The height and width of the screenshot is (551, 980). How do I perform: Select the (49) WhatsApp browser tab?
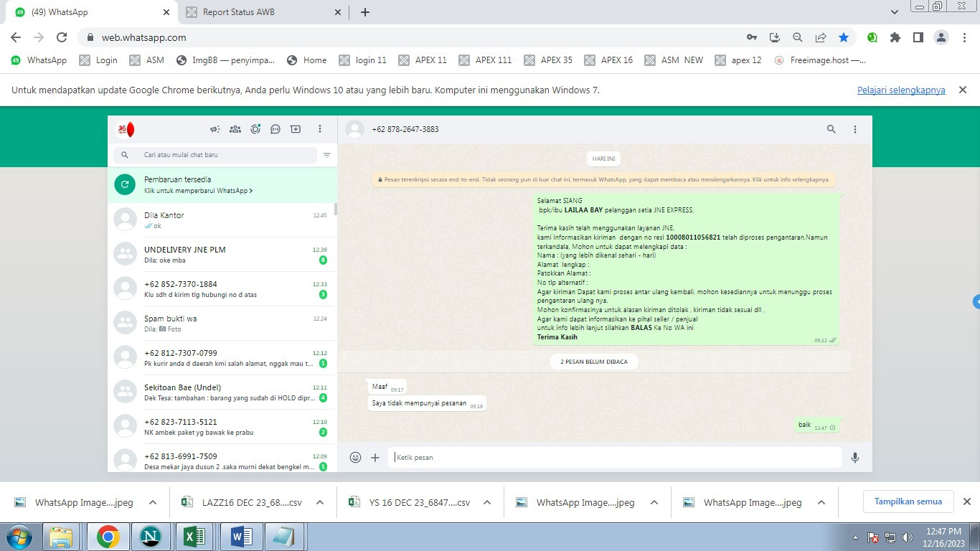[93, 12]
